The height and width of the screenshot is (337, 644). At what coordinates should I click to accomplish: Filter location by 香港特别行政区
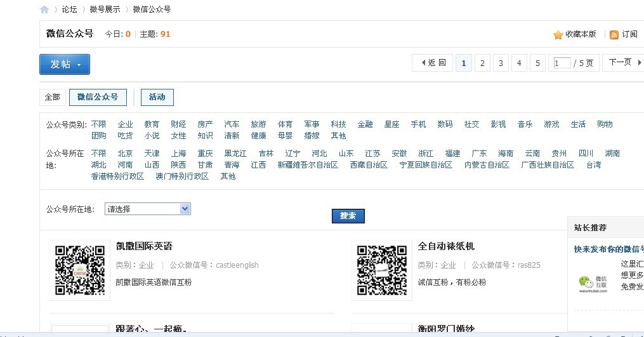117,176
